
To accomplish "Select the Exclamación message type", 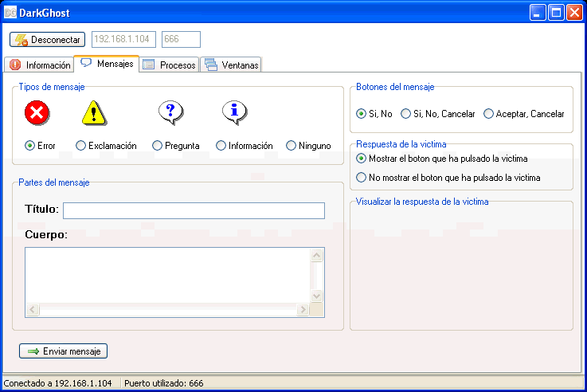I will [81, 146].
